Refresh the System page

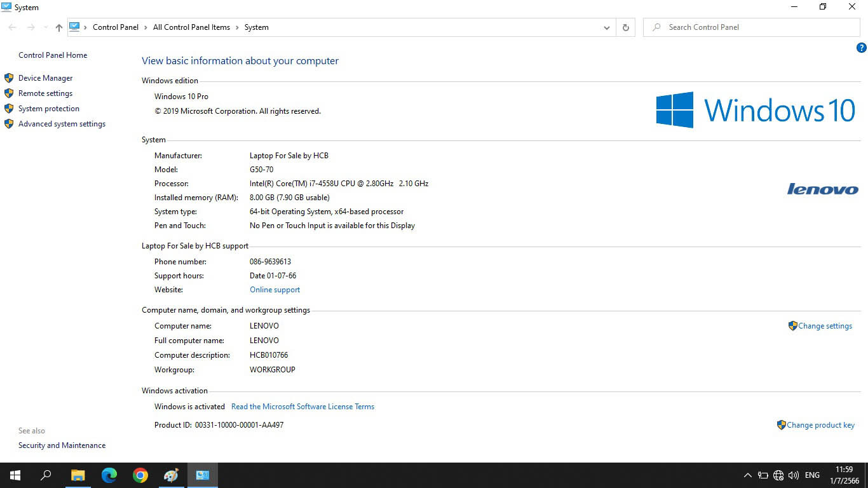[x=625, y=27]
